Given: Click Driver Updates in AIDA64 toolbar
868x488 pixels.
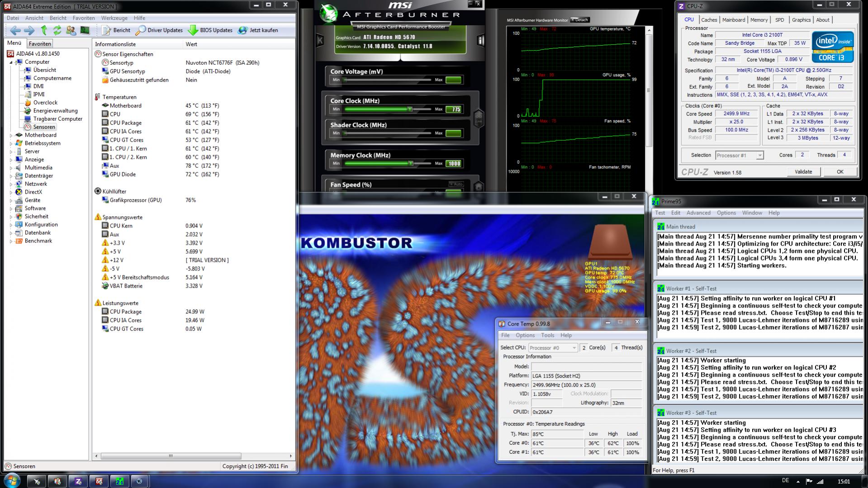Looking at the screenshot, I should (x=159, y=30).
